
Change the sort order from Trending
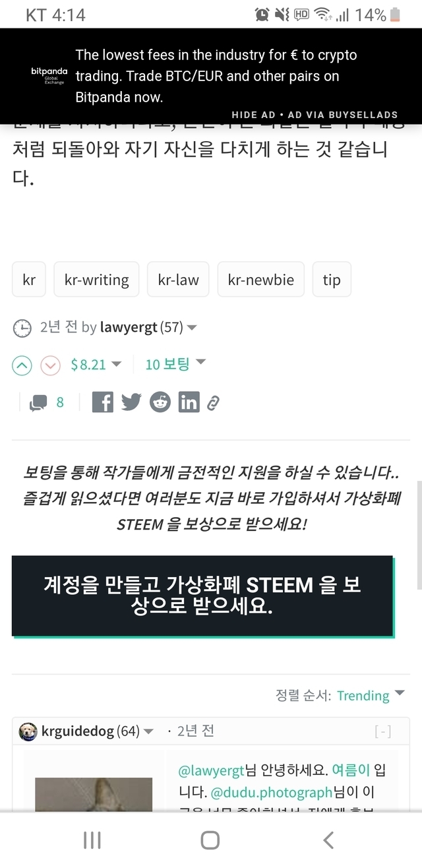[x=371, y=695]
